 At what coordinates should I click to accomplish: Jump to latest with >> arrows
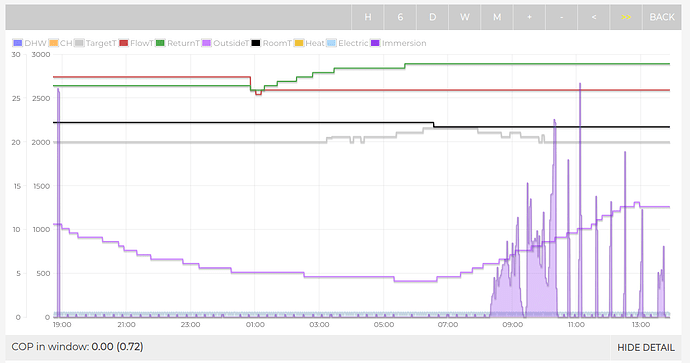[x=626, y=17]
